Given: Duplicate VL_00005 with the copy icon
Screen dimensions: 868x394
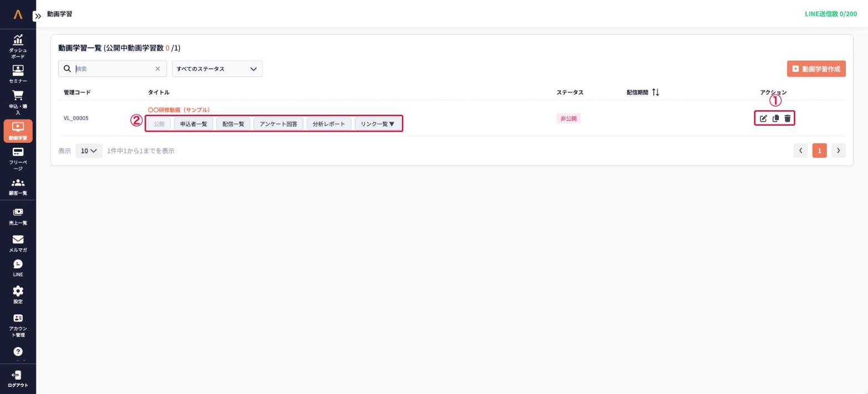Looking at the screenshot, I should click(776, 118).
